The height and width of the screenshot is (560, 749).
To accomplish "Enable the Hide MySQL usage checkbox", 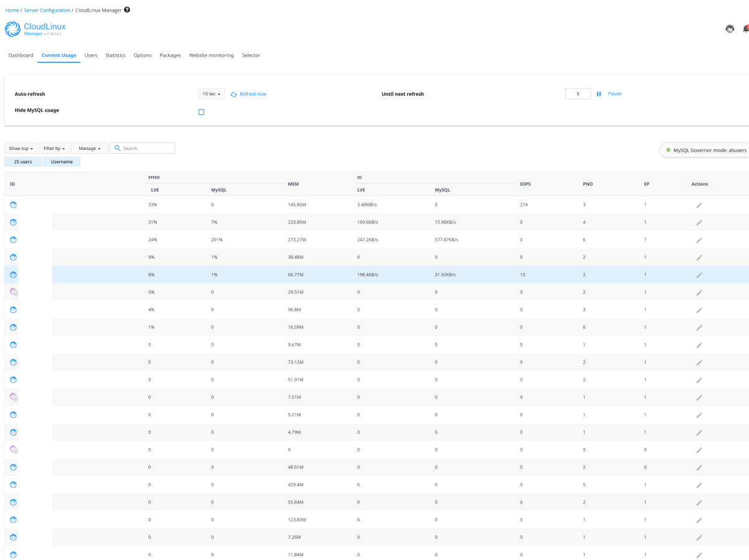I will tap(201, 112).
